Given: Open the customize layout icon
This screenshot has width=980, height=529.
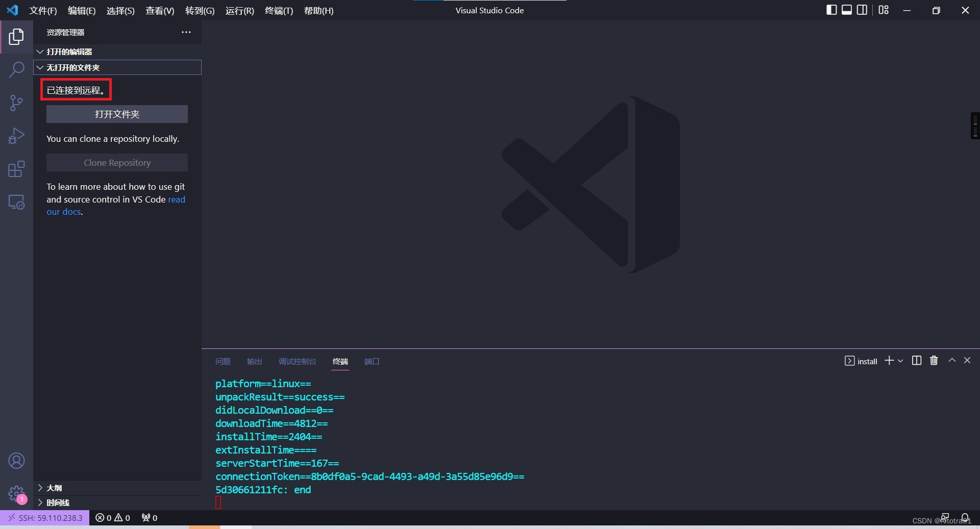Looking at the screenshot, I should pyautogui.click(x=884, y=10).
